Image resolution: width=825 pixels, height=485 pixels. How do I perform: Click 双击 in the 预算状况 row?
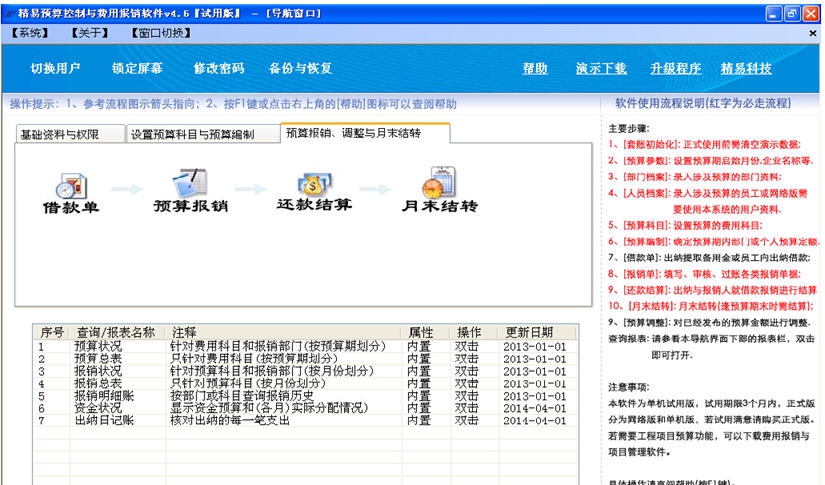(x=467, y=347)
